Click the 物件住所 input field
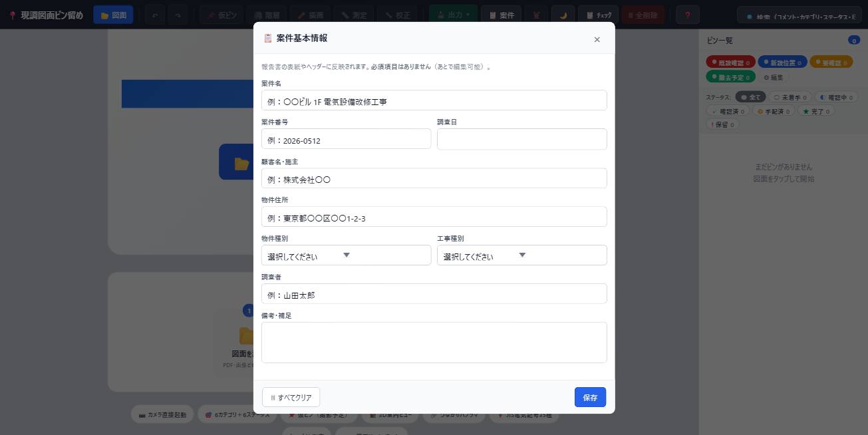The image size is (868, 435). coord(434,217)
